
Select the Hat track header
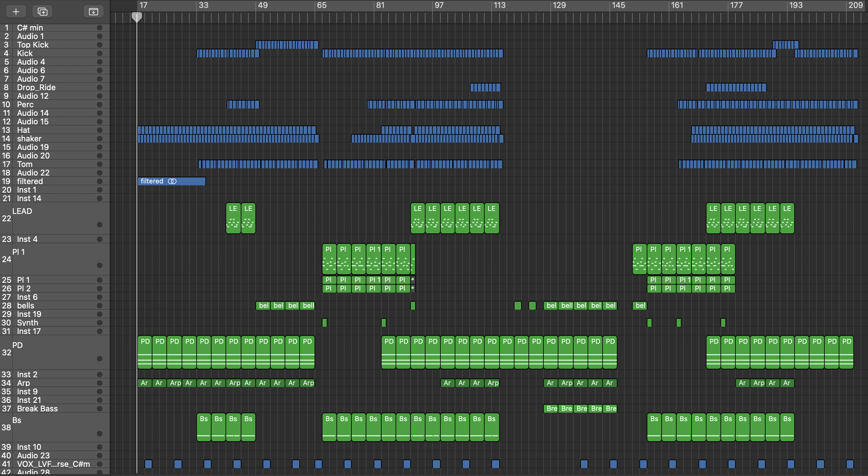(x=55, y=130)
